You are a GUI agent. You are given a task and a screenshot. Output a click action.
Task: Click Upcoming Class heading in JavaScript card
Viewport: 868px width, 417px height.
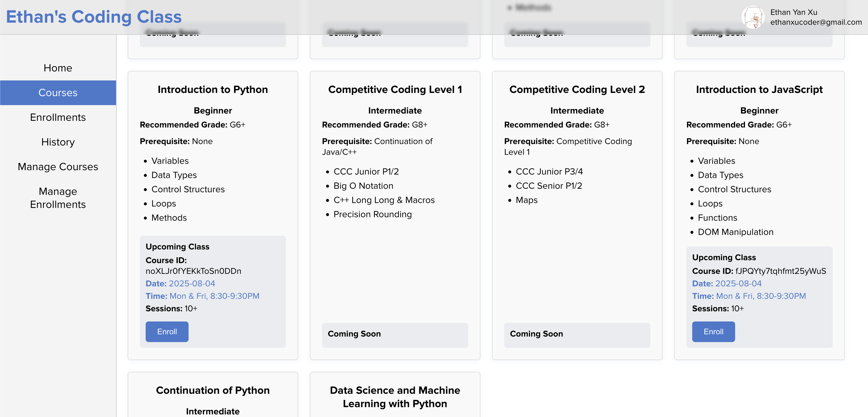pyautogui.click(x=724, y=257)
